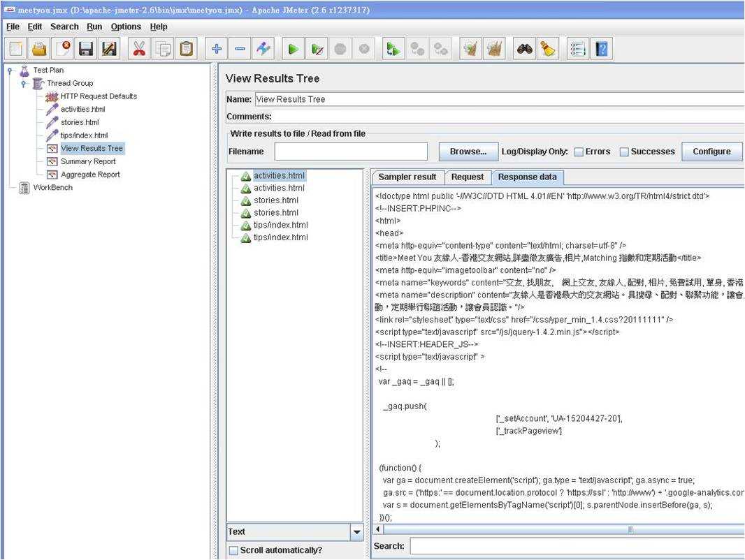
Task: Open a test plan with the folder icon
Action: coord(39,49)
